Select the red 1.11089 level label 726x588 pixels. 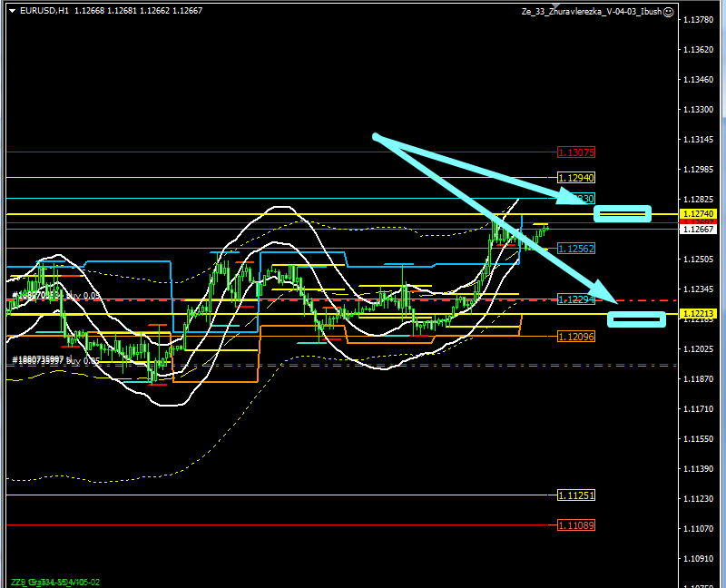pyautogui.click(x=576, y=525)
